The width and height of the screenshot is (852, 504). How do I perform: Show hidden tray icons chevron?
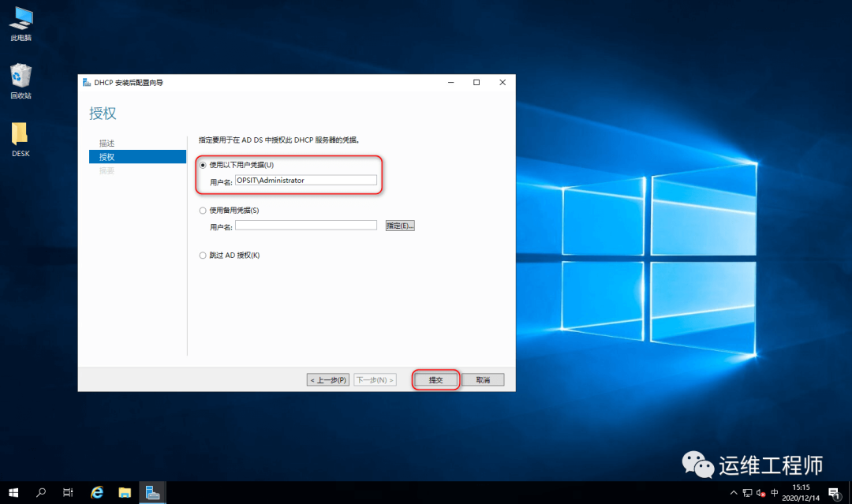click(734, 493)
